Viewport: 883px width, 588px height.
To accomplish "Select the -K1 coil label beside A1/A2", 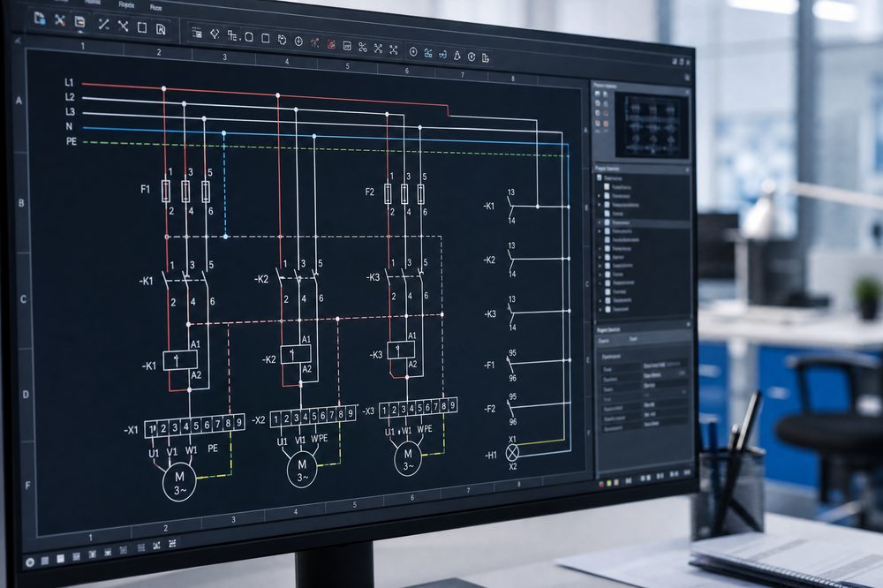I will (148, 366).
